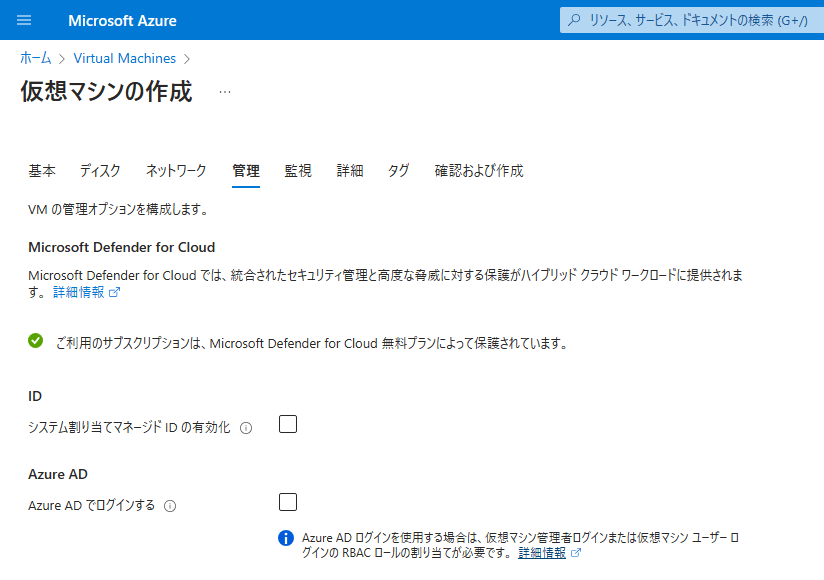Click the ID section heading

point(35,396)
